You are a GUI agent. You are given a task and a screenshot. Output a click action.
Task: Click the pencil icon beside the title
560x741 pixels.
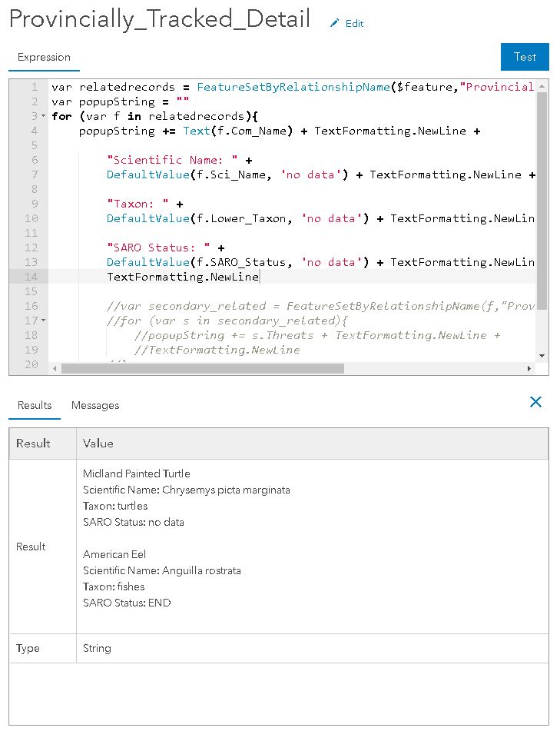[334, 24]
